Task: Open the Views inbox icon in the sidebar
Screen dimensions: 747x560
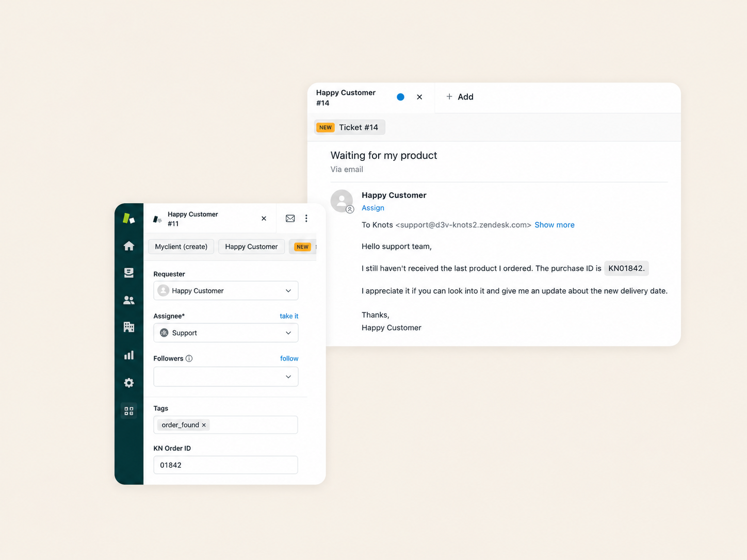Action: (129, 272)
